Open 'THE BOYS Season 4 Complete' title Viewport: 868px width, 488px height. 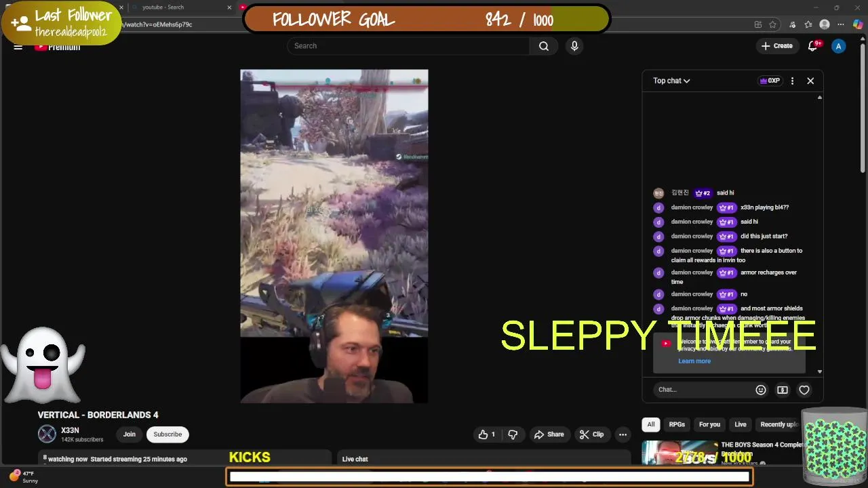tap(762, 445)
